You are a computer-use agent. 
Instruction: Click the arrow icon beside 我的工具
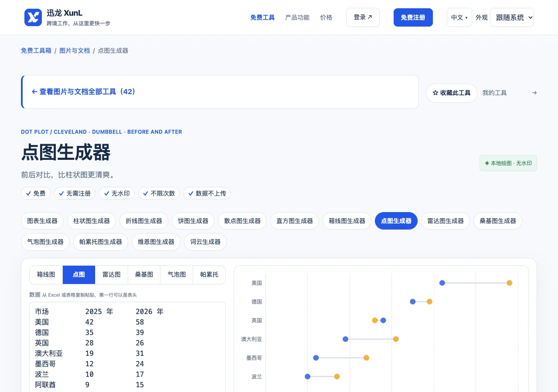[534, 93]
